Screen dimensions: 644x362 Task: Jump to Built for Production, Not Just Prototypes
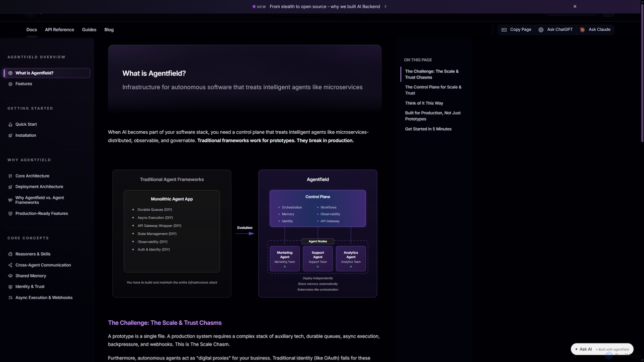433,116
